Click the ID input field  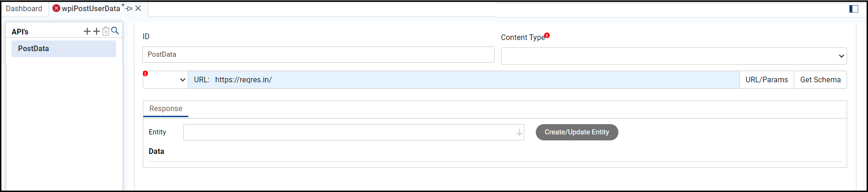pyautogui.click(x=318, y=54)
